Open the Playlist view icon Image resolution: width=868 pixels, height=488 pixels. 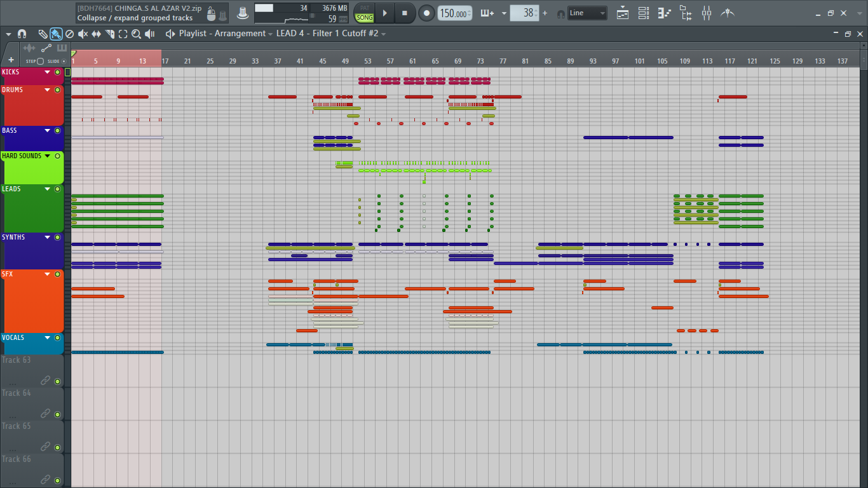click(x=623, y=13)
